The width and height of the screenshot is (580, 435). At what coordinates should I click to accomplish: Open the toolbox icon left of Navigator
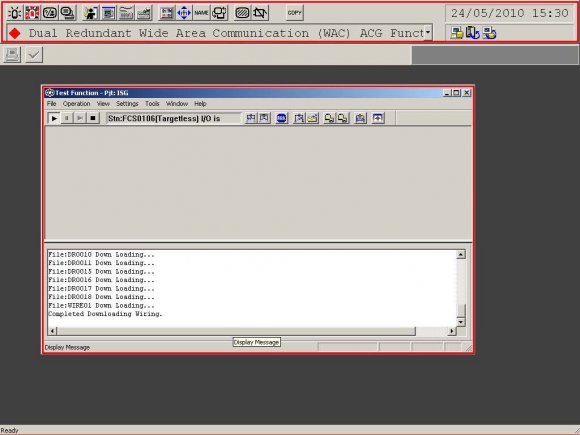click(166, 13)
